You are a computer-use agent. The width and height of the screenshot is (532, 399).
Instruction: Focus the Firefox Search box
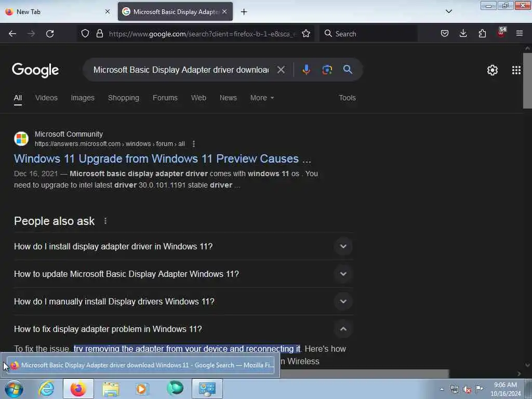click(x=368, y=34)
